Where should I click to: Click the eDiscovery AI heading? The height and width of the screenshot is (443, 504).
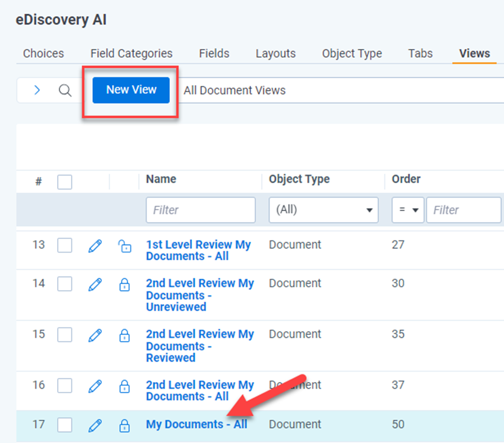61,20
